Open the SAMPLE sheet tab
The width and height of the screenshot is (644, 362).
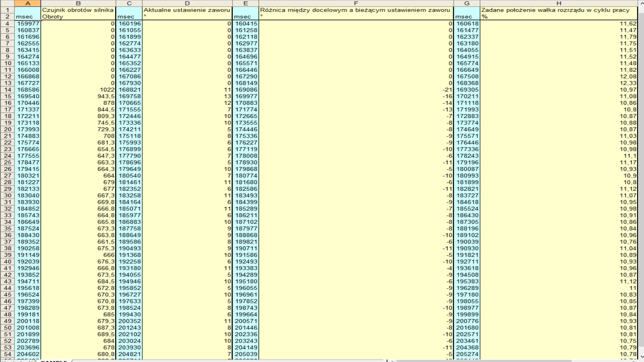click(x=54, y=361)
